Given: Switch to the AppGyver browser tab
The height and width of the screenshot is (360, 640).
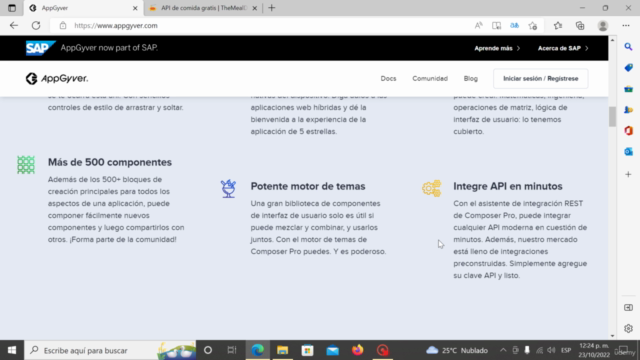Looking at the screenshot, I should (x=82, y=8).
